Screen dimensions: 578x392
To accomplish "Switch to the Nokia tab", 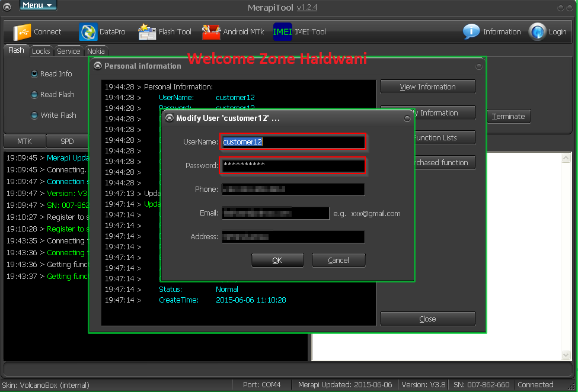I will [96, 51].
